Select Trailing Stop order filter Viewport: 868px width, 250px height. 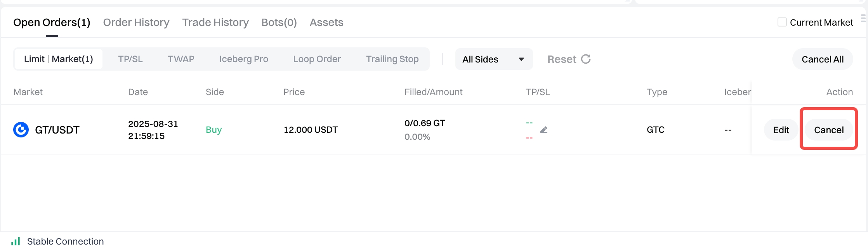392,59
